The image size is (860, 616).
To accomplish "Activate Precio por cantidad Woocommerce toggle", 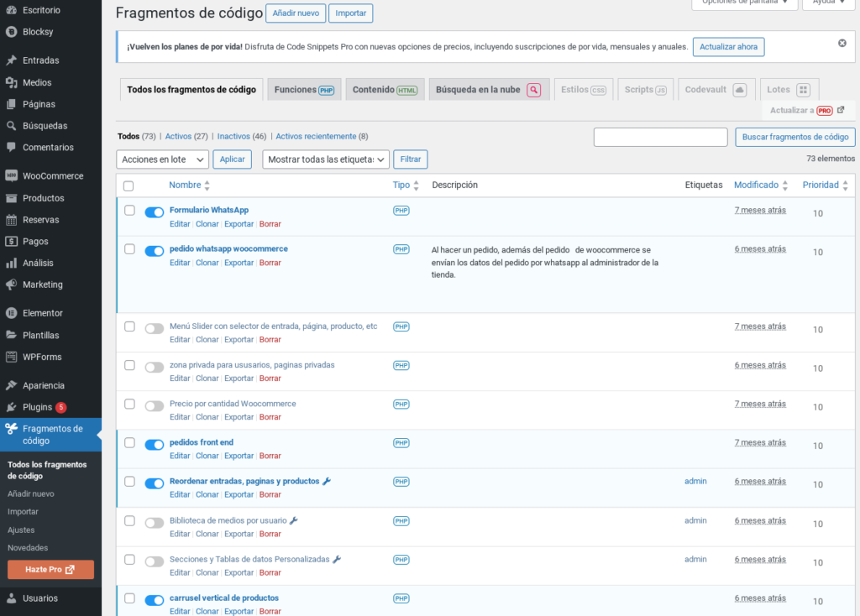I will [155, 406].
